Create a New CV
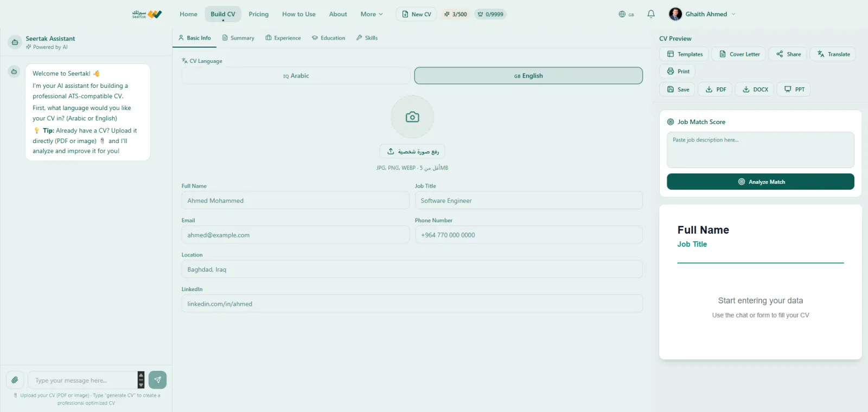868x412 pixels. (417, 14)
